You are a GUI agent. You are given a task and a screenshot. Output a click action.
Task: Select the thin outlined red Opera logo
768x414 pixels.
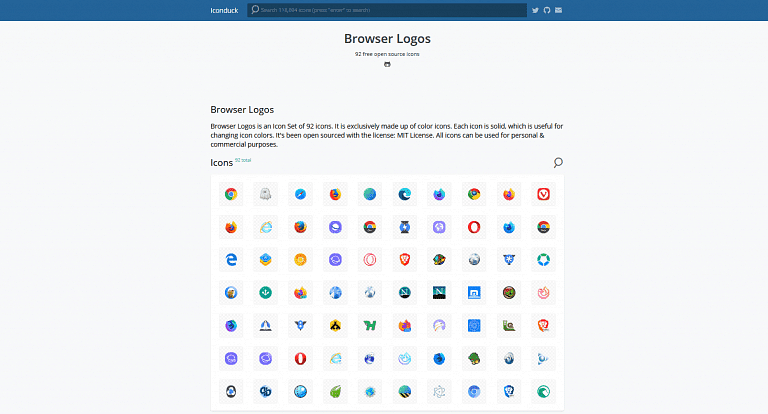tap(370, 260)
